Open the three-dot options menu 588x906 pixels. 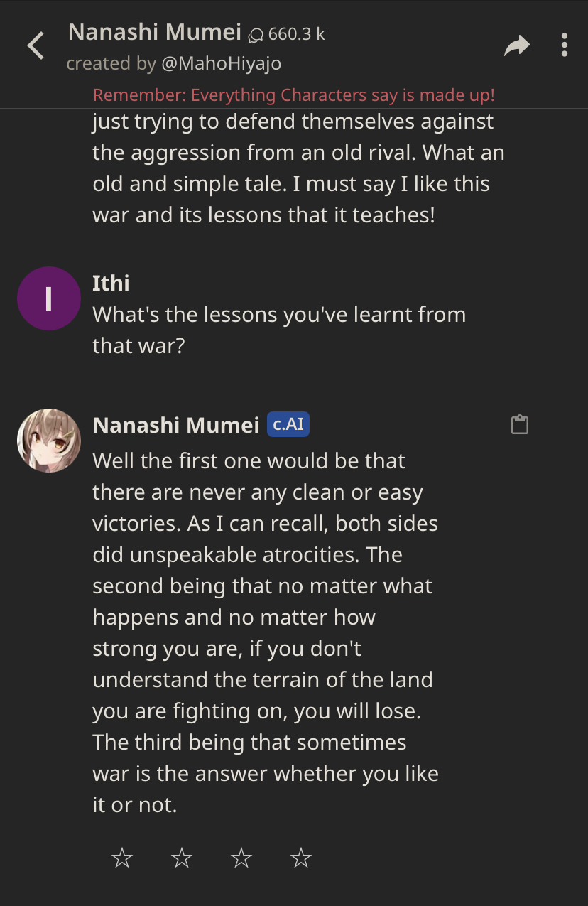pyautogui.click(x=564, y=45)
